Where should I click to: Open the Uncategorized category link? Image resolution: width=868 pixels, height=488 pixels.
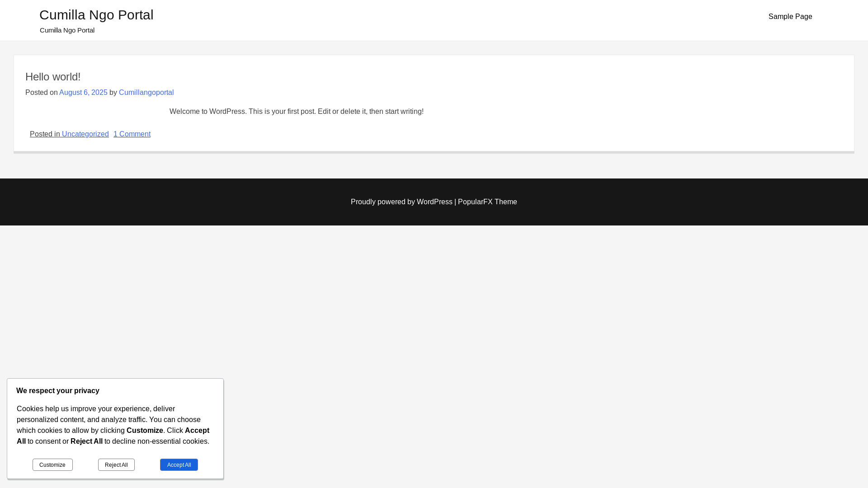(85, 134)
